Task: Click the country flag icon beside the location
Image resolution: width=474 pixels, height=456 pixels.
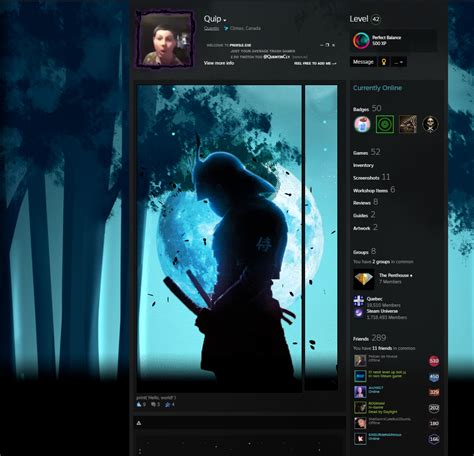Action: point(226,28)
